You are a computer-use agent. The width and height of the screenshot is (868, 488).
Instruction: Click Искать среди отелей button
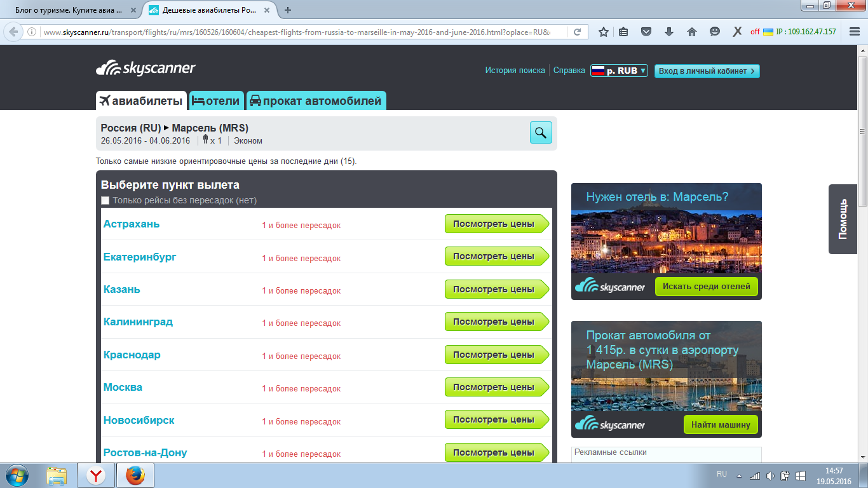707,287
